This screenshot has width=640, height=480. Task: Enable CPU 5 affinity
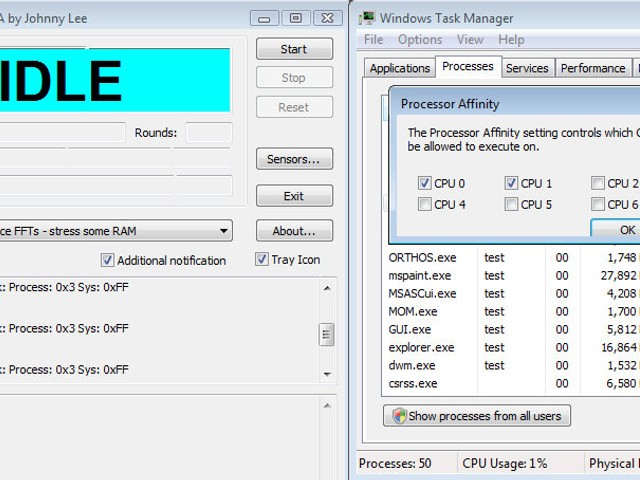pos(511,204)
